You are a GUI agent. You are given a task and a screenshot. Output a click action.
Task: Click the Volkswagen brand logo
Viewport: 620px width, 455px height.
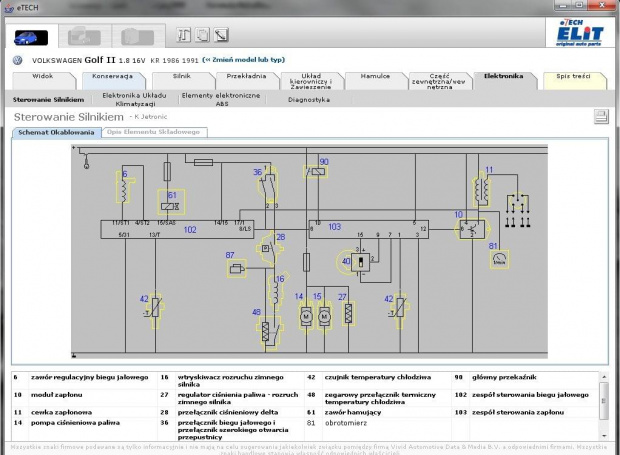(17, 60)
